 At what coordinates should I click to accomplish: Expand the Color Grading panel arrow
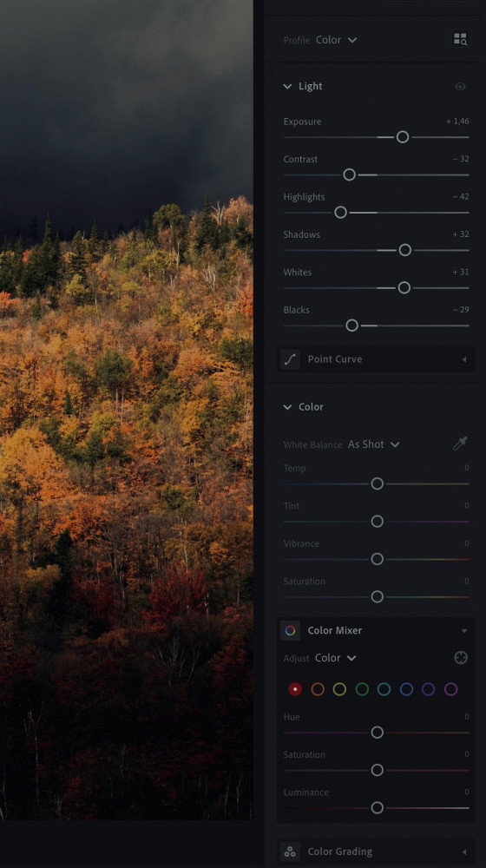[x=463, y=852]
